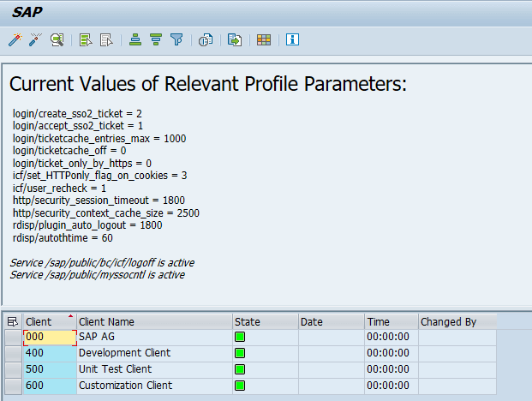The width and height of the screenshot is (532, 401).
Task: Click the print preview icon
Action: point(206,40)
